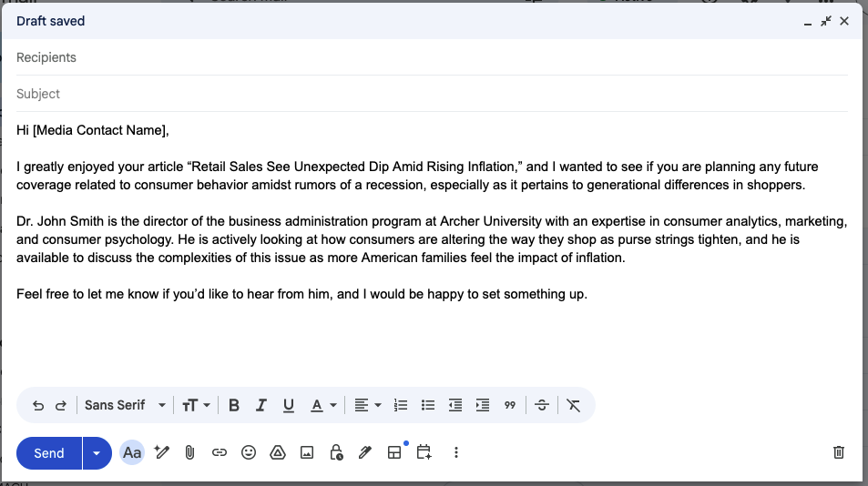
Task: Insert files using Google Drive
Action: 277,452
